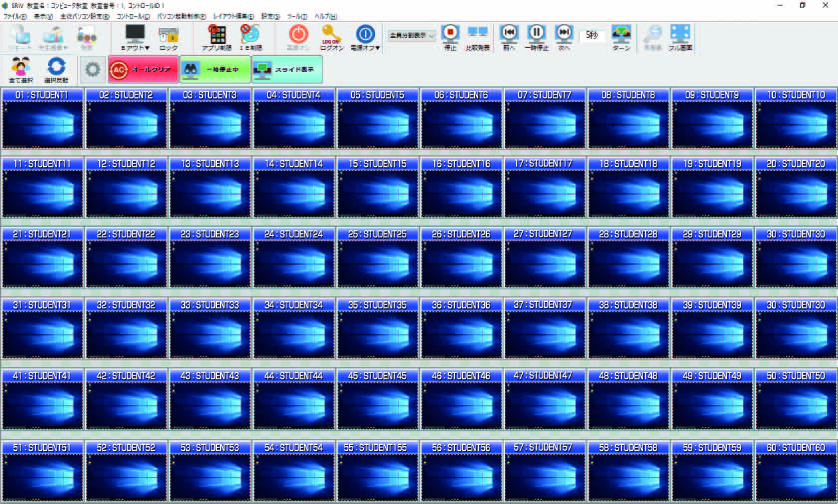Click the 47 : STUDENT47 title label
838x504 pixels.
[545, 376]
